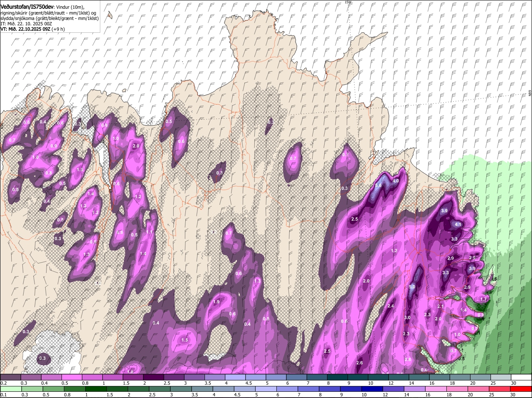Image resolution: width=532 pixels, height=398 pixels.
Task: Select the 4.0 value on the map
Action: [396, 181]
